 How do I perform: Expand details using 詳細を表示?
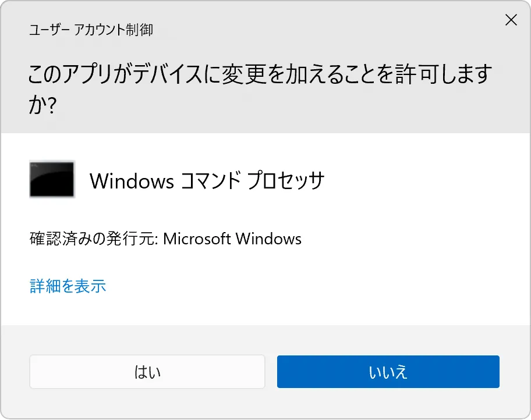tap(68, 286)
